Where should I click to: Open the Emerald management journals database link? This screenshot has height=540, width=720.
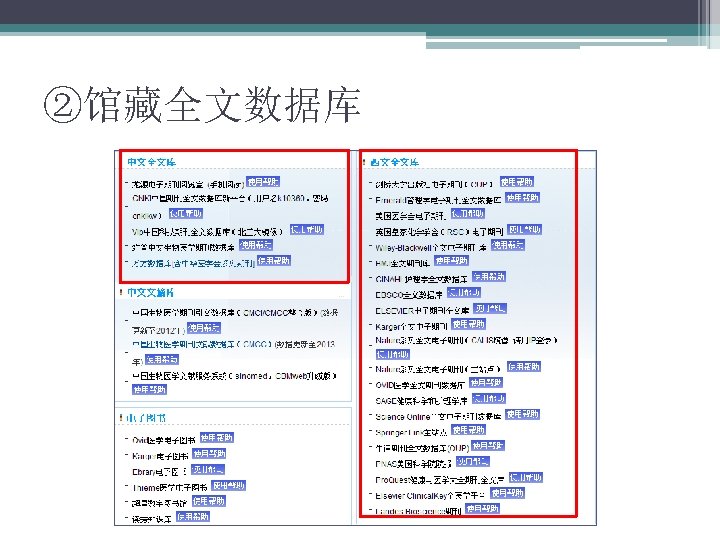click(438, 200)
